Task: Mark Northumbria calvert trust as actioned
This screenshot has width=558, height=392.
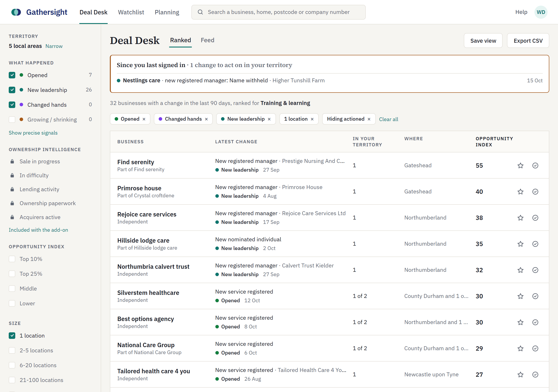Action: [535, 270]
